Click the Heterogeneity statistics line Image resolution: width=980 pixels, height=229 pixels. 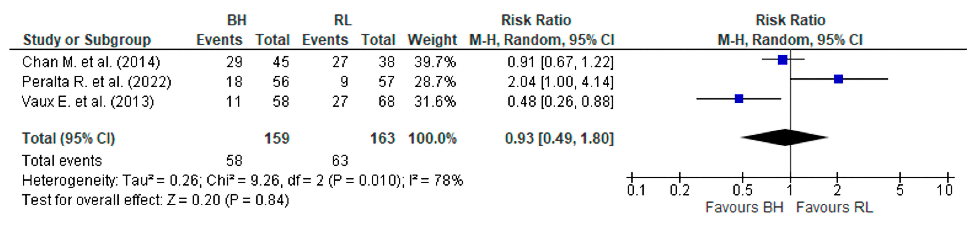[x=242, y=180]
